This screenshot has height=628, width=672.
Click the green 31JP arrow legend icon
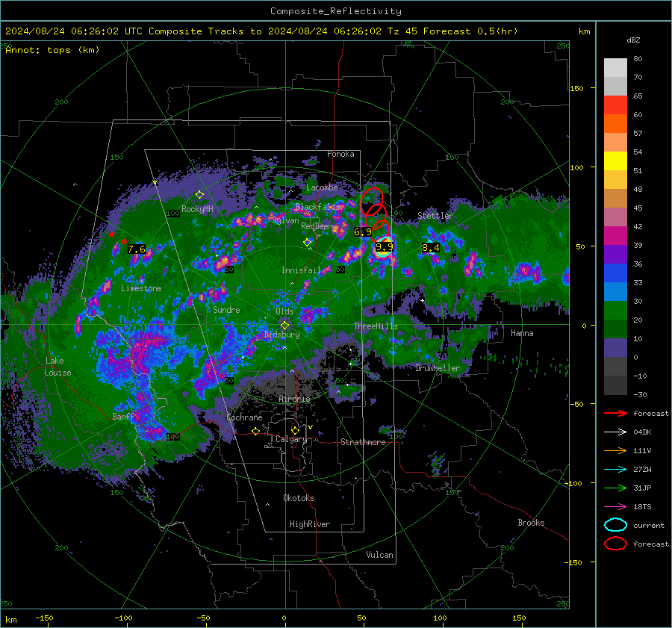coord(615,488)
